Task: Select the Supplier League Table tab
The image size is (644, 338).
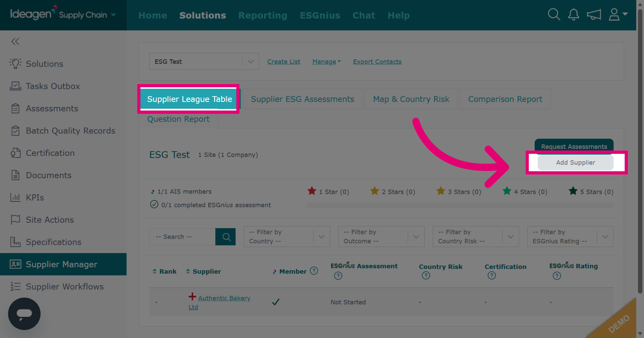Action: (190, 99)
